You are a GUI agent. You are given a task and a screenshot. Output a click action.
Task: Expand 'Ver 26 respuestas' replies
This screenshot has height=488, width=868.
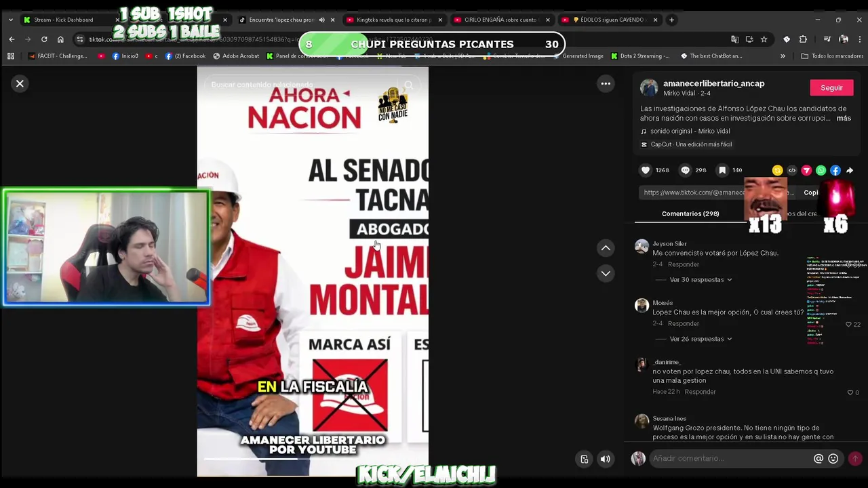click(x=701, y=339)
